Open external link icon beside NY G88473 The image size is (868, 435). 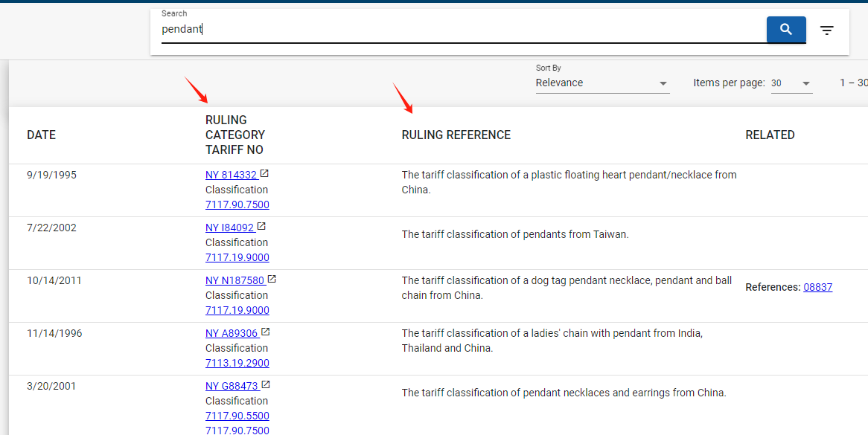(266, 384)
